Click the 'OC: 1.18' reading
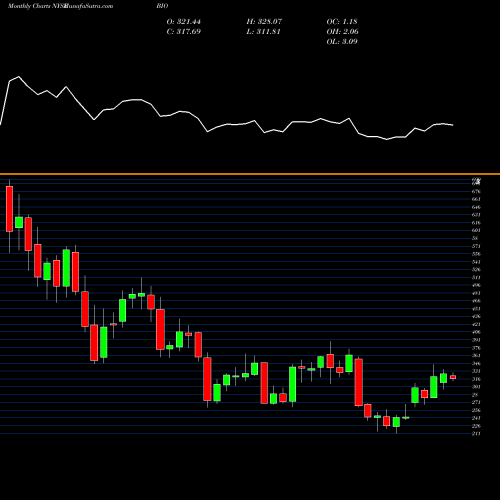 pyautogui.click(x=342, y=22)
